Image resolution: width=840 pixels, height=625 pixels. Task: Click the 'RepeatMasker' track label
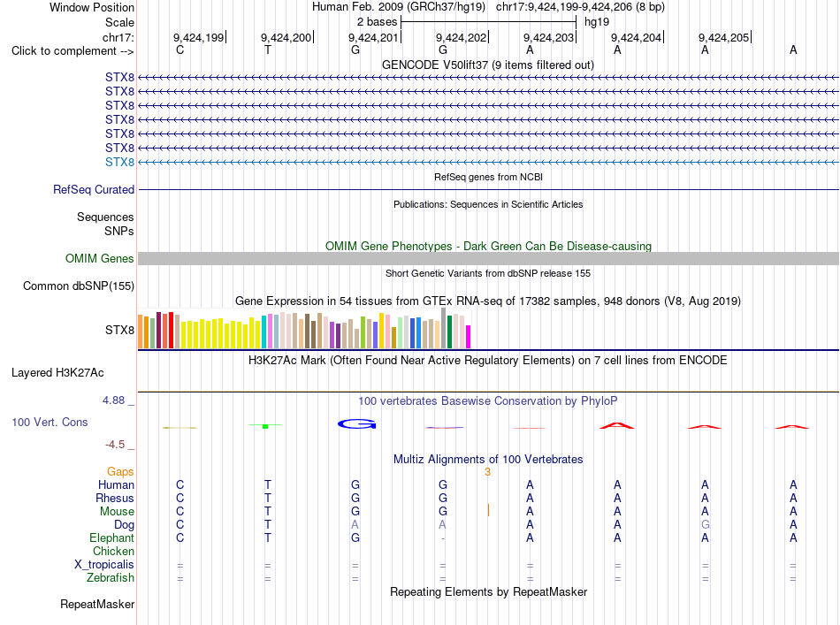tap(97, 604)
